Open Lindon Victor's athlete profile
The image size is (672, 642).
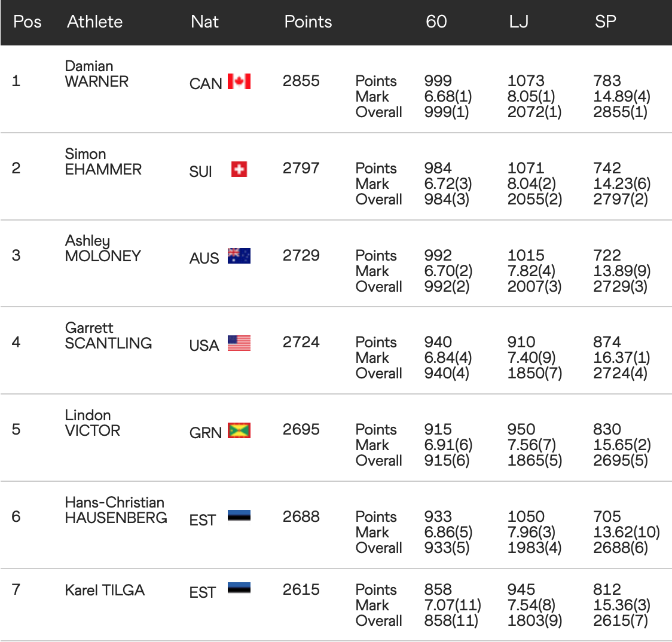(93, 423)
